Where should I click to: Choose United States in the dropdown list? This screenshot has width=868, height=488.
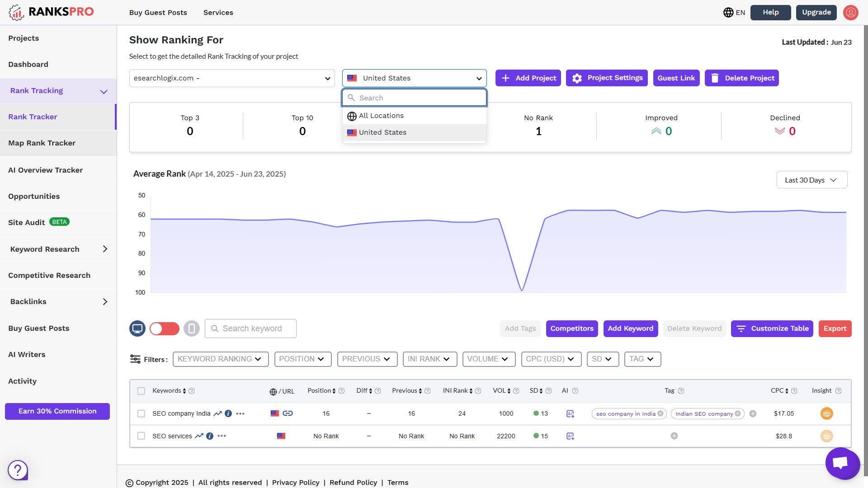click(x=415, y=132)
